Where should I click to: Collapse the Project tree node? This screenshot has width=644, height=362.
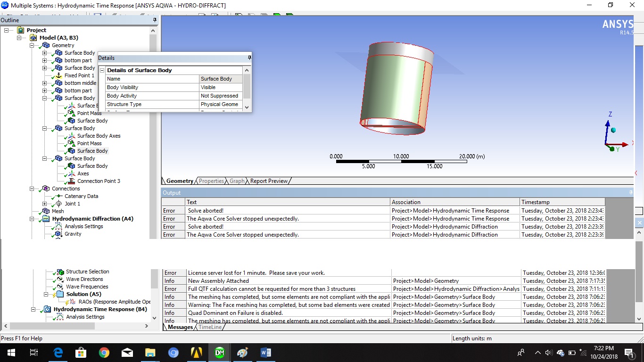(x=6, y=30)
